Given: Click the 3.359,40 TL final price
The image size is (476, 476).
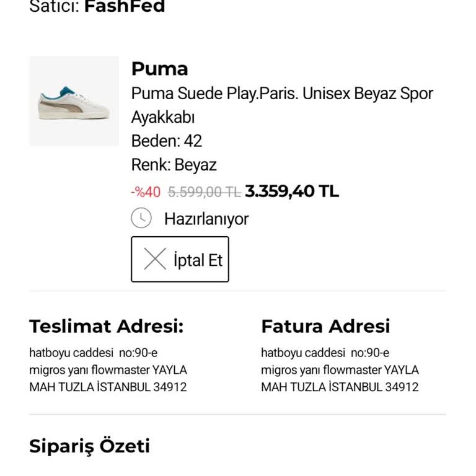Looking at the screenshot, I should coord(292,192).
